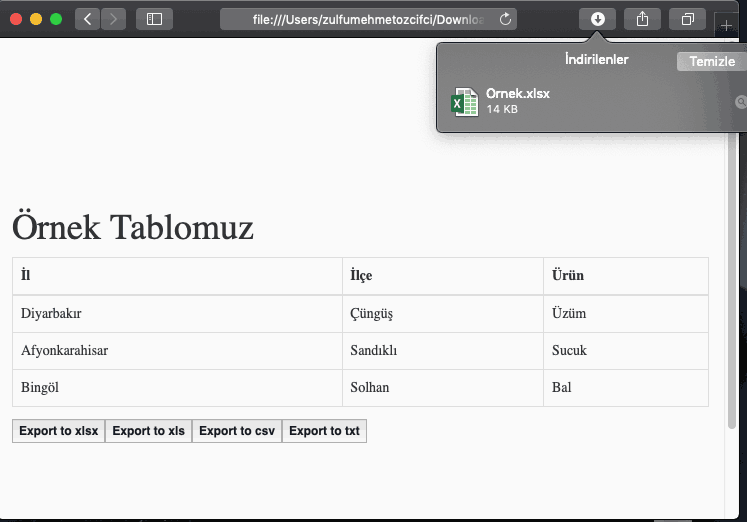Show all tabs overview icon
Viewport: 747px width, 522px height.
[x=687, y=19]
